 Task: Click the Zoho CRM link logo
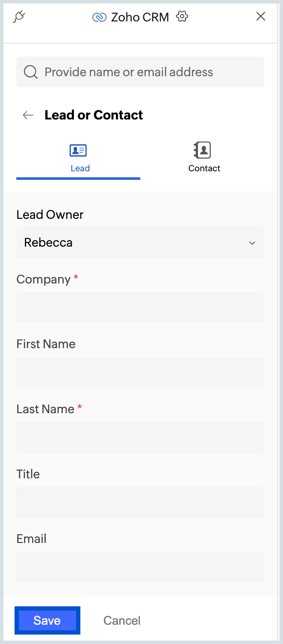99,17
